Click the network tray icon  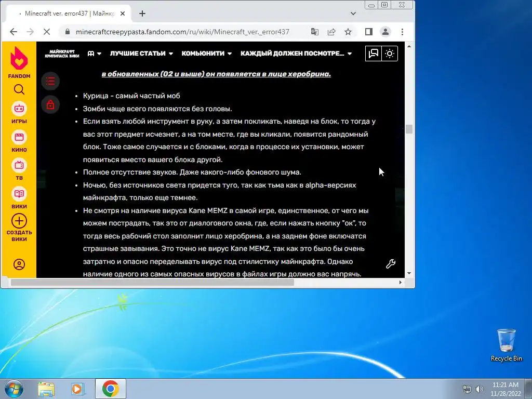tap(467, 389)
